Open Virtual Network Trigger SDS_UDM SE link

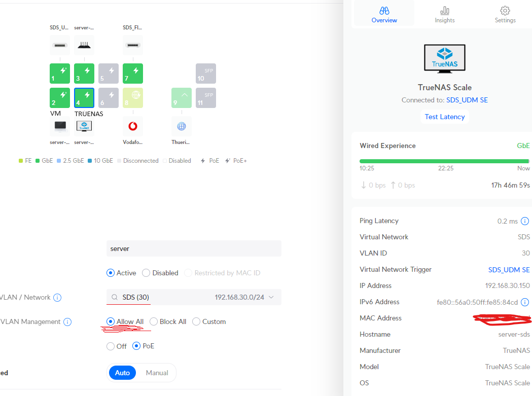pos(509,270)
